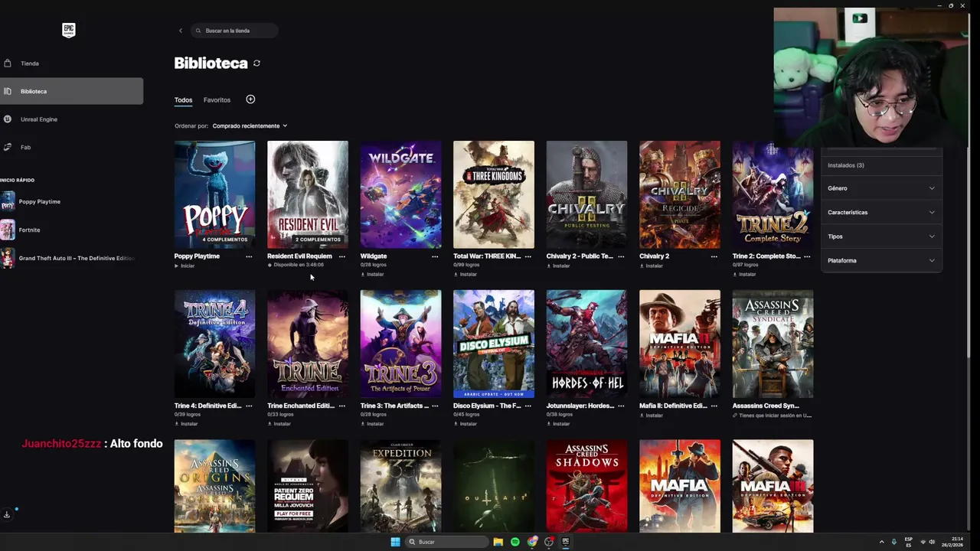Viewport: 980px width, 551px height.
Task: Go back with the arrow icon
Action: click(181, 31)
